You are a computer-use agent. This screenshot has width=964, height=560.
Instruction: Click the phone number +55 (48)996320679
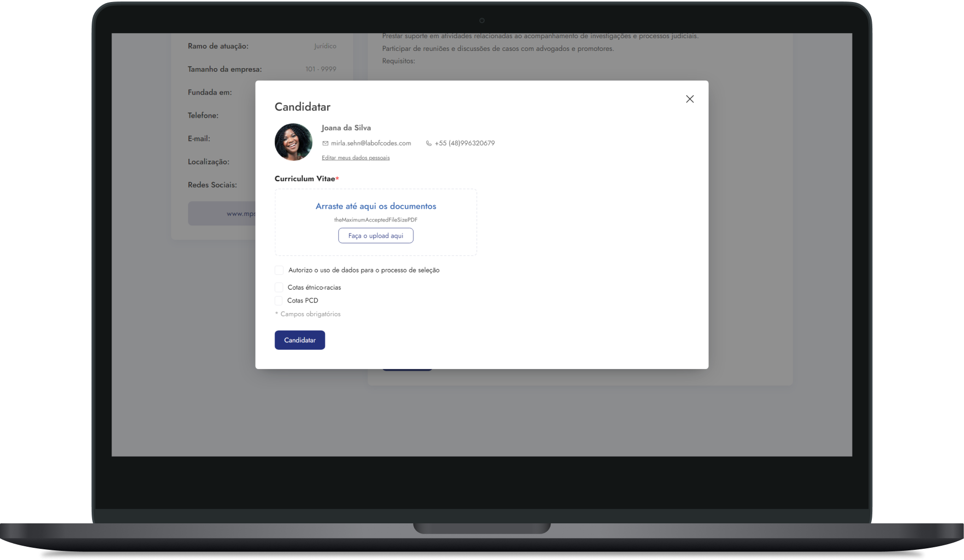coord(464,144)
